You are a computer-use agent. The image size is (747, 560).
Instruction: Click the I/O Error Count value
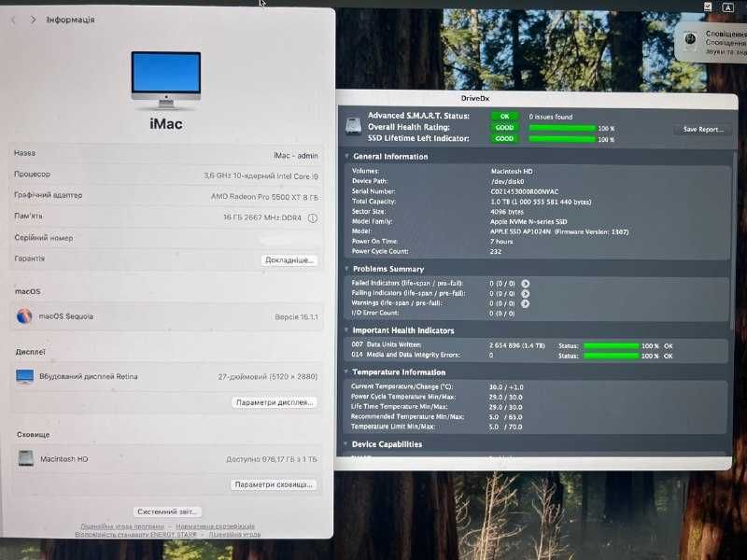point(502,314)
